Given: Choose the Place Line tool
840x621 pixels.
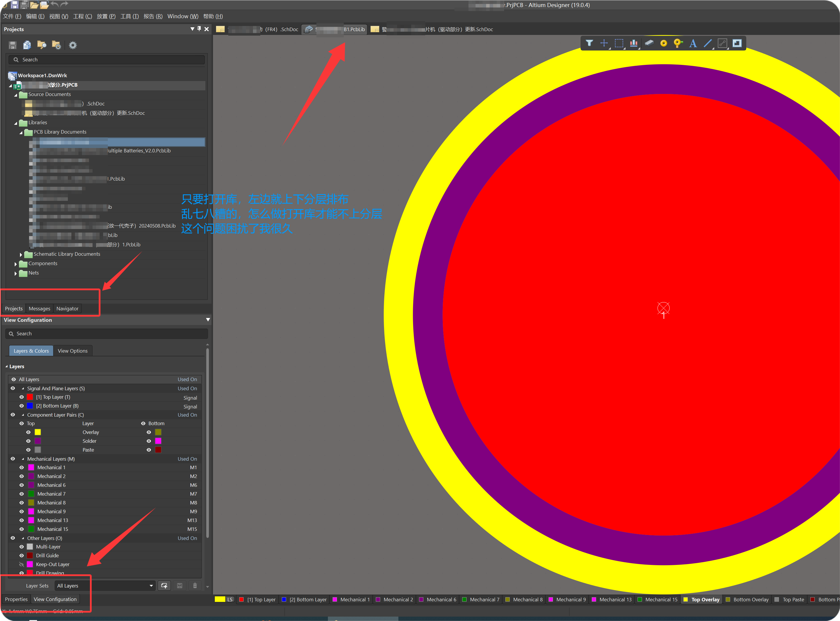Looking at the screenshot, I should [x=707, y=43].
